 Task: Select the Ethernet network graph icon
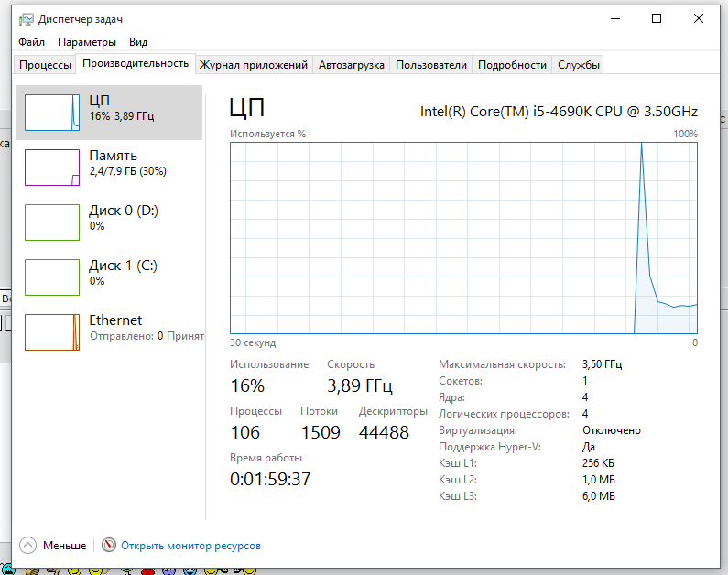click(x=52, y=331)
